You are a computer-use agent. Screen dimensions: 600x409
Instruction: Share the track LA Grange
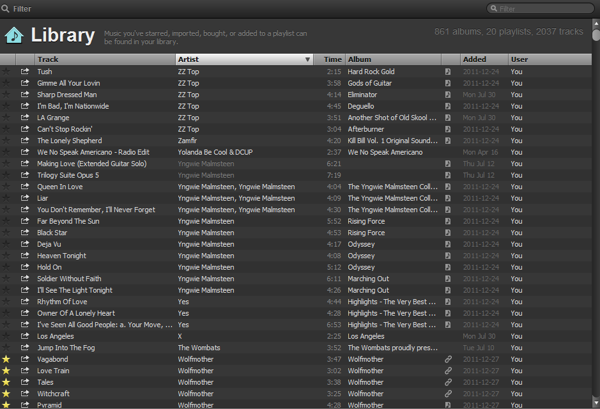click(x=25, y=117)
